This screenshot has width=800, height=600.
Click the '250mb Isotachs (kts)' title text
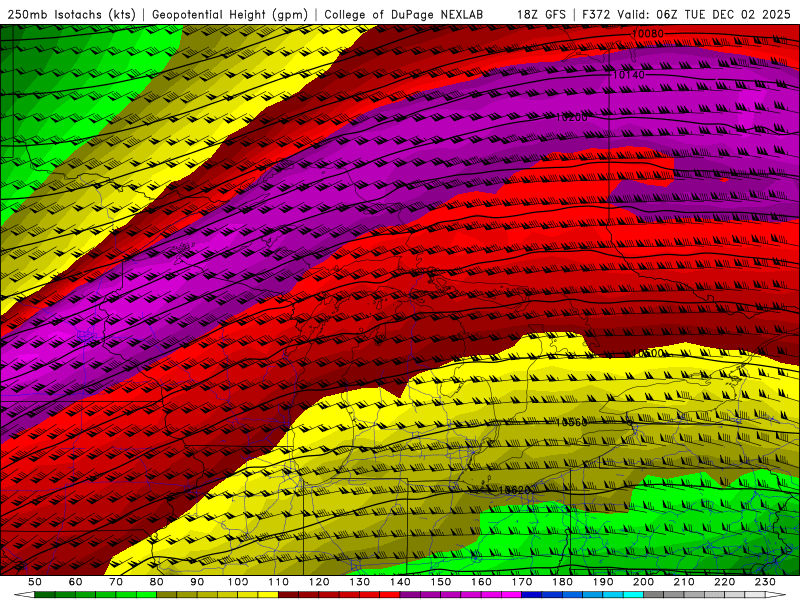[x=71, y=15]
